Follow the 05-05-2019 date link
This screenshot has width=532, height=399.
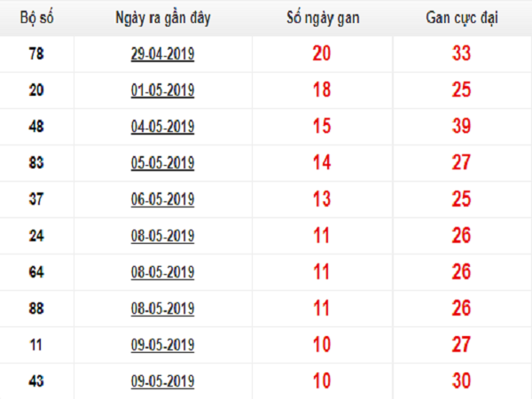tap(162, 163)
